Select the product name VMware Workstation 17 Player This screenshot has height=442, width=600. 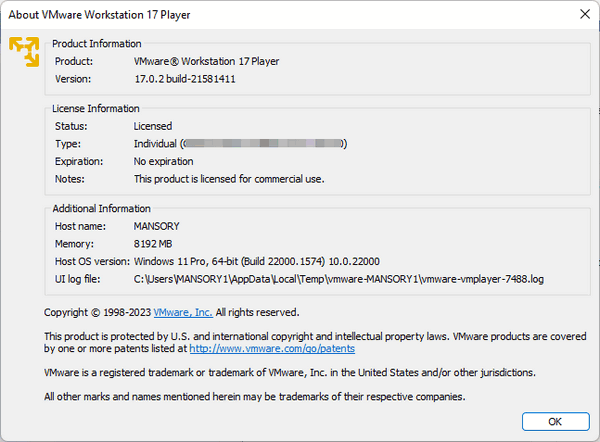click(207, 61)
